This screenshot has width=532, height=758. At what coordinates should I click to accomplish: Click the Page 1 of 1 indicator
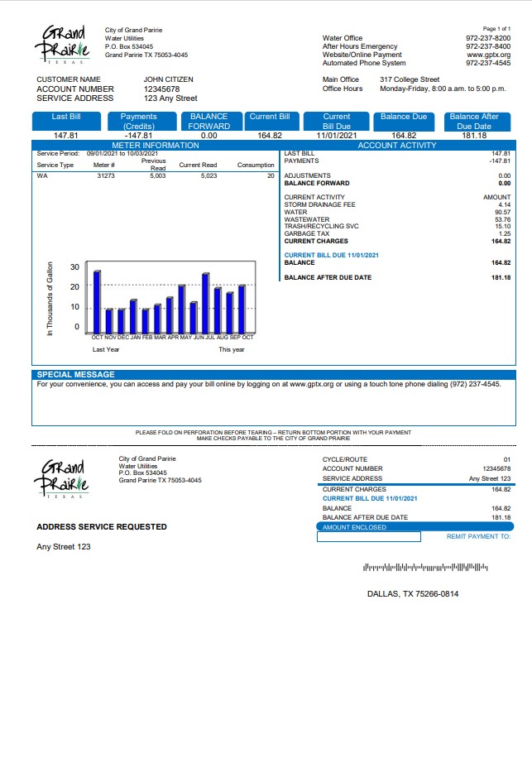pos(496,29)
